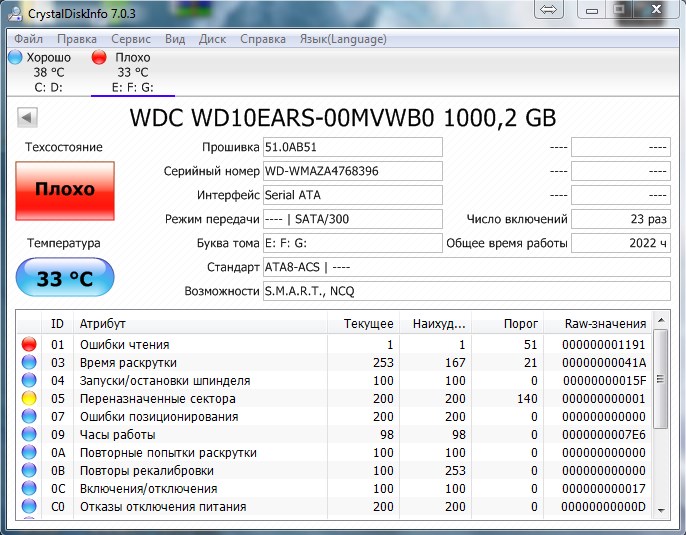Select the Переназначенные сектора row
This screenshot has width=686, height=535.
click(x=334, y=399)
